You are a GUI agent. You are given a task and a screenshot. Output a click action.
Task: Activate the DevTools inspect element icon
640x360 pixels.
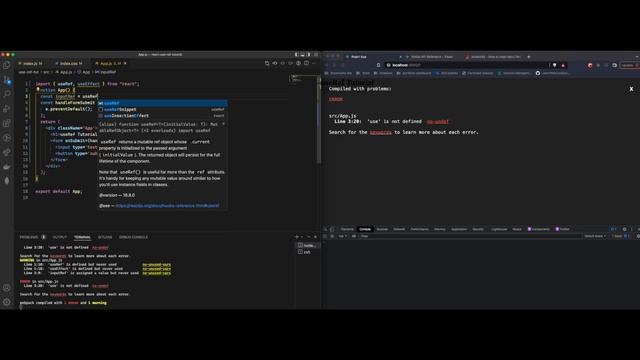(x=325, y=229)
